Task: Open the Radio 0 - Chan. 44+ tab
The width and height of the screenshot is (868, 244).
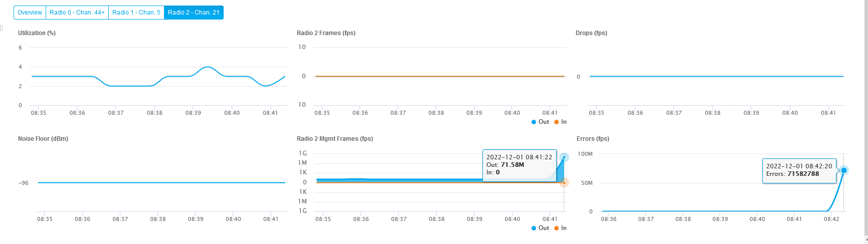Action: 77,13
